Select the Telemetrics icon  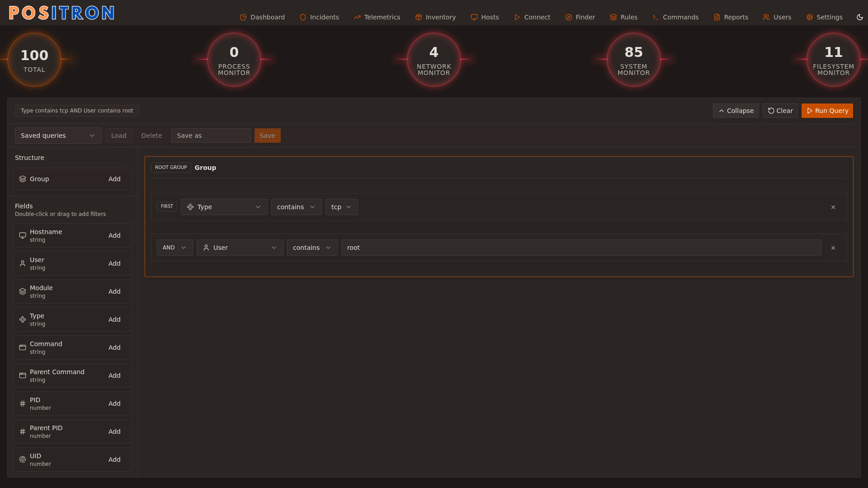(357, 17)
